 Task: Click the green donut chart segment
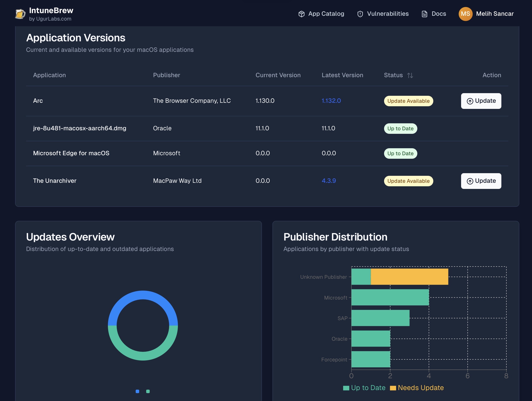(143, 356)
